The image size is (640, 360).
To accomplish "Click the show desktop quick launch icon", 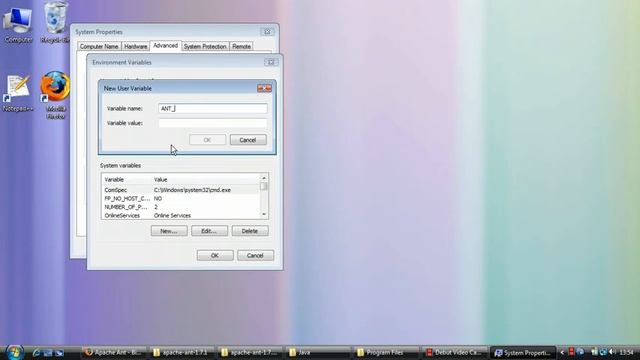I will 48,353.
